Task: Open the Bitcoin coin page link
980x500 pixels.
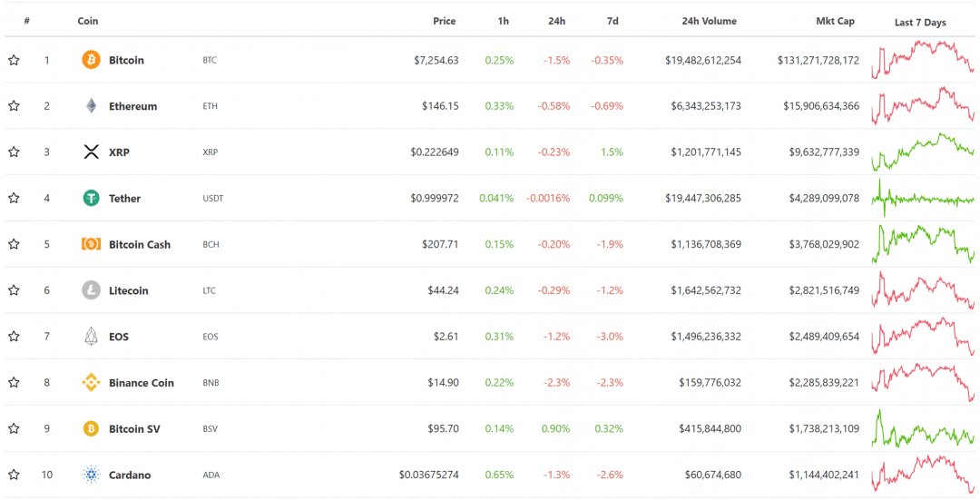Action: [126, 60]
